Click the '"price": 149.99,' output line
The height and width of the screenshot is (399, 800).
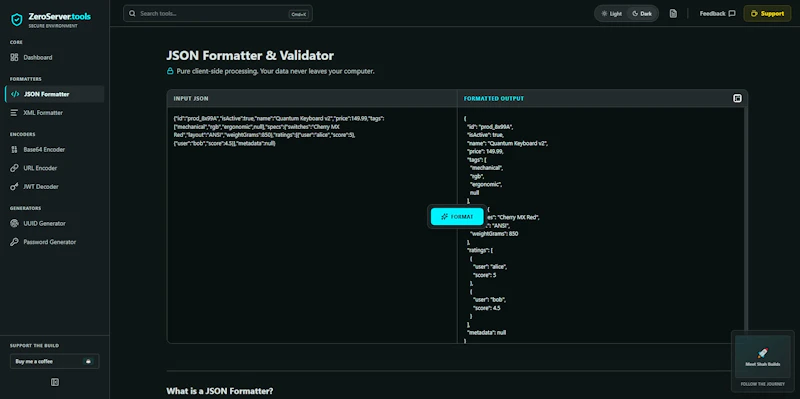click(485, 152)
